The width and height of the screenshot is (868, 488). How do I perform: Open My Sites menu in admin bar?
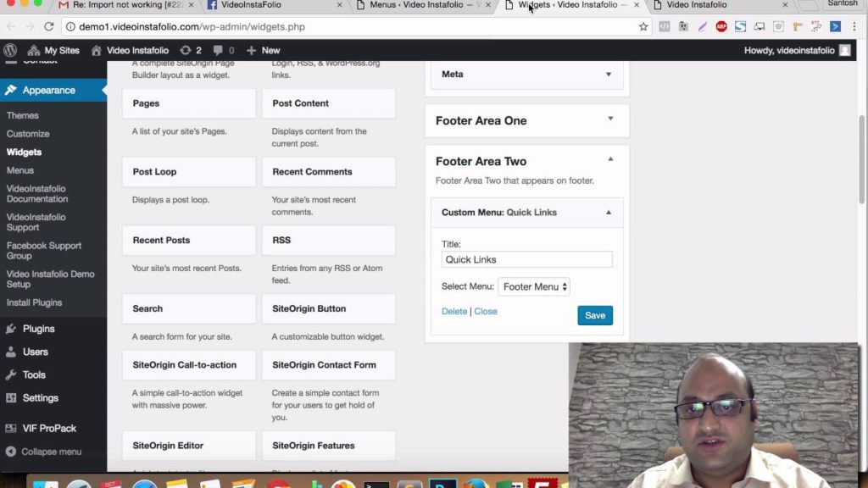coord(53,50)
